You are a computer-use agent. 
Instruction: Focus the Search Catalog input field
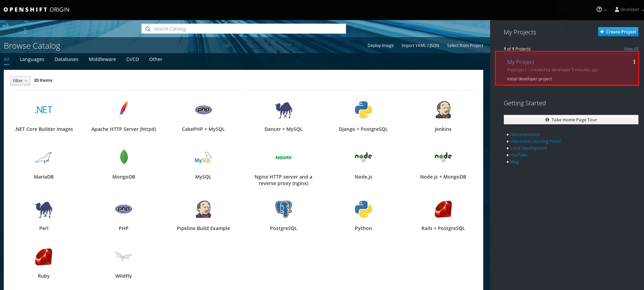coord(244,29)
